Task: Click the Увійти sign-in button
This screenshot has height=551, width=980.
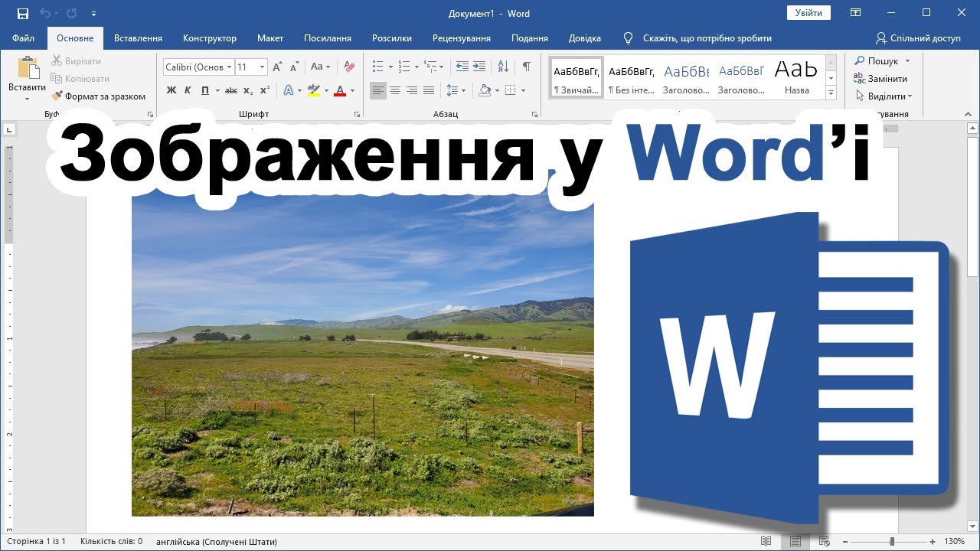Action: [x=808, y=13]
